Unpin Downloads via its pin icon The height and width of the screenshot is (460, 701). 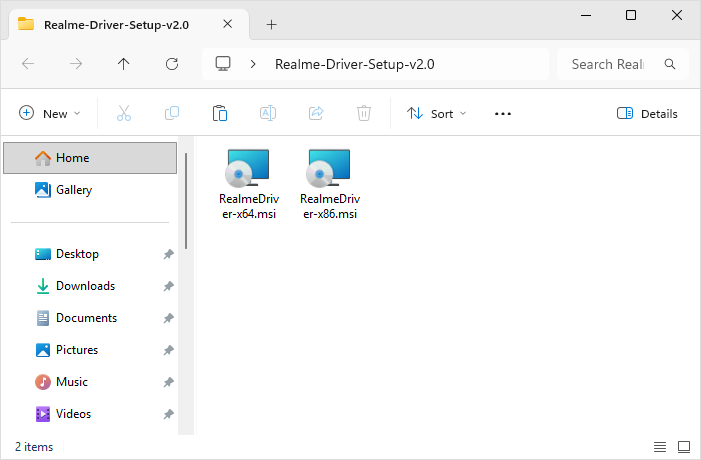pyautogui.click(x=168, y=286)
